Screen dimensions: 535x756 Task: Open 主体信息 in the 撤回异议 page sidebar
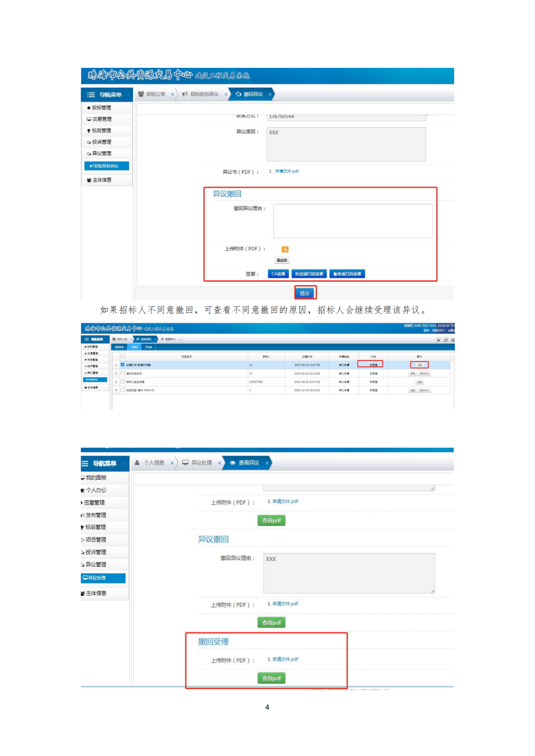click(107, 180)
